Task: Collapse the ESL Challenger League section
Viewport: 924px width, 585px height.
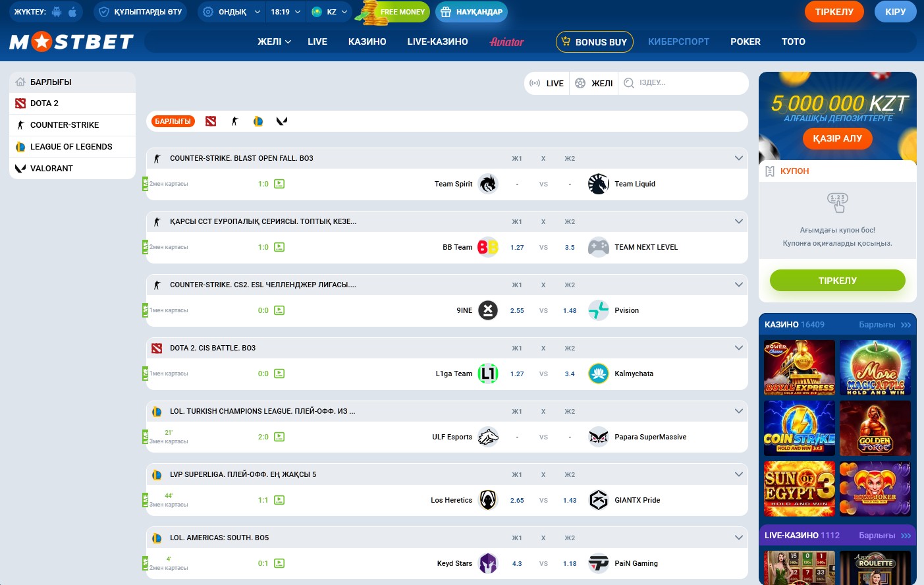Action: (x=738, y=285)
